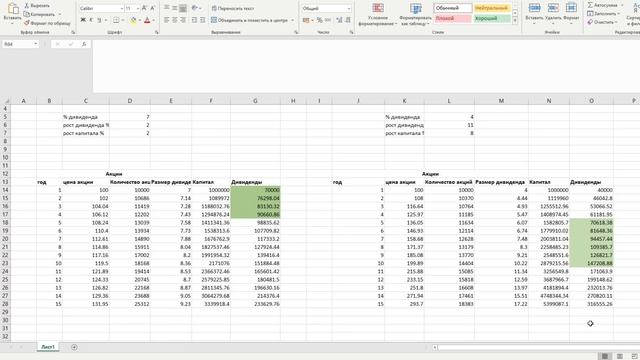The height and width of the screenshot is (360, 640).
Task: Expand the cell styles gallery
Action: click(515, 21)
